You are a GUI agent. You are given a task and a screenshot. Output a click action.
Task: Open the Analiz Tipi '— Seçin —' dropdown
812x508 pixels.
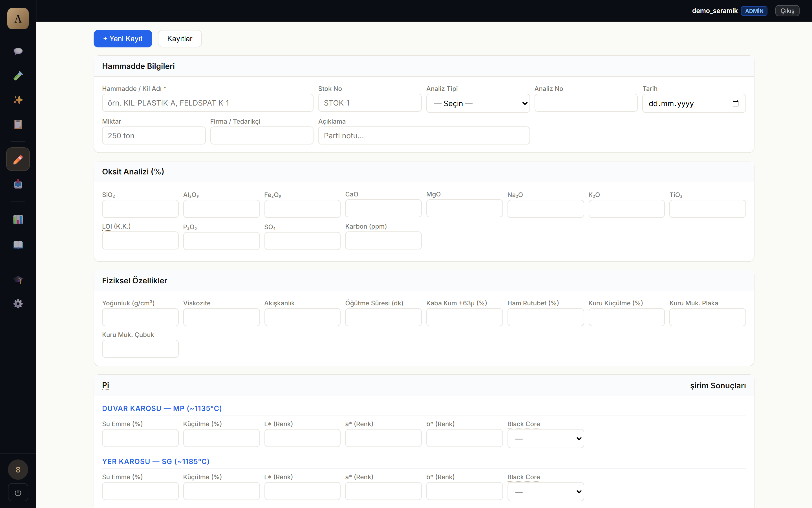pyautogui.click(x=478, y=104)
